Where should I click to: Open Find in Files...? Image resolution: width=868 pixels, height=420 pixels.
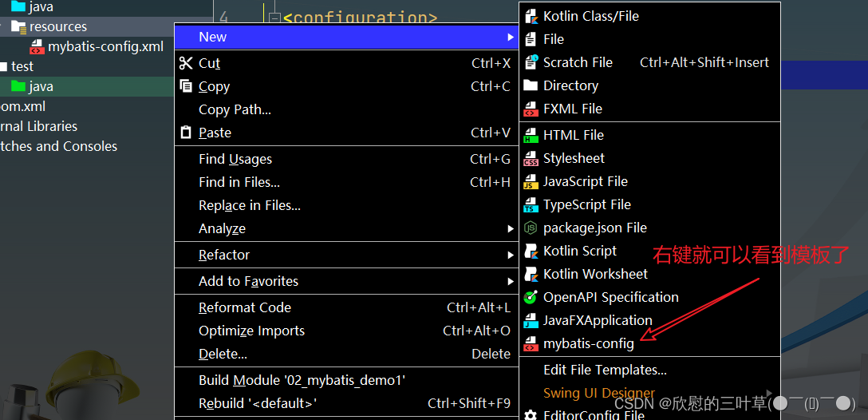coord(346,182)
